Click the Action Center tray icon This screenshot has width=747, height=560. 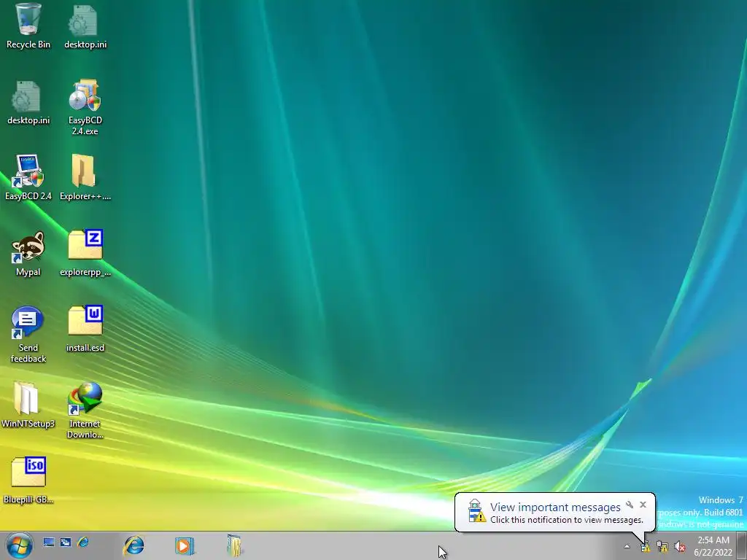[x=645, y=547]
